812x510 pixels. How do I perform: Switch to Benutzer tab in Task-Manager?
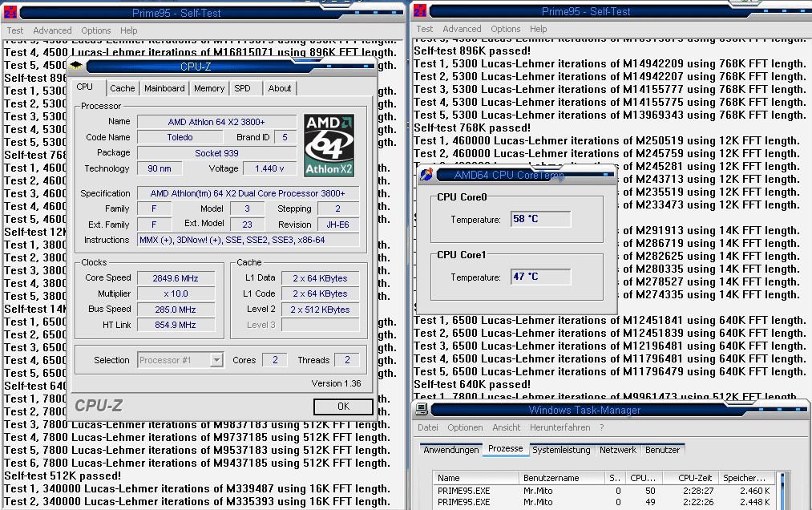662,450
